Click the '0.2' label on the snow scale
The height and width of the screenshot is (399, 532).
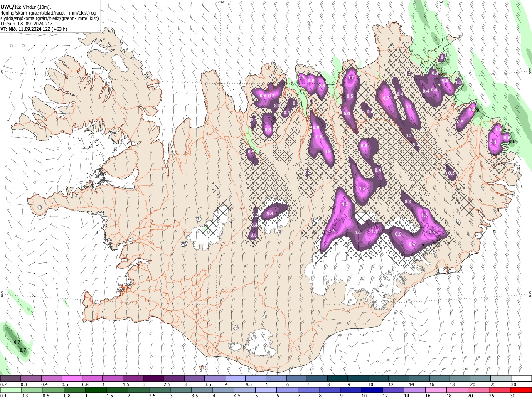3,384
